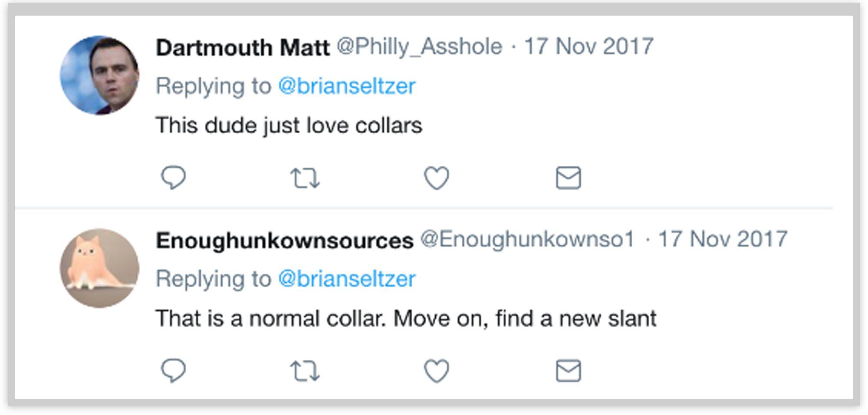Open the @Philly_Asshole handle

[x=419, y=46]
